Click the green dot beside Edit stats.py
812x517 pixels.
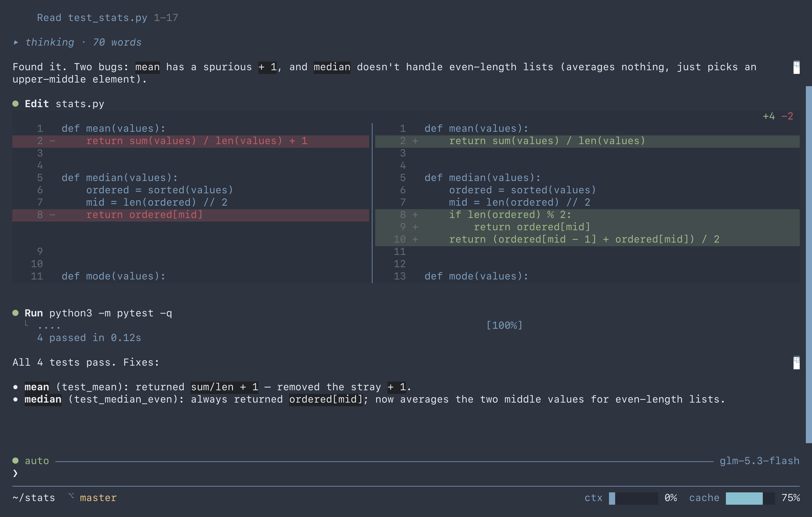click(15, 104)
